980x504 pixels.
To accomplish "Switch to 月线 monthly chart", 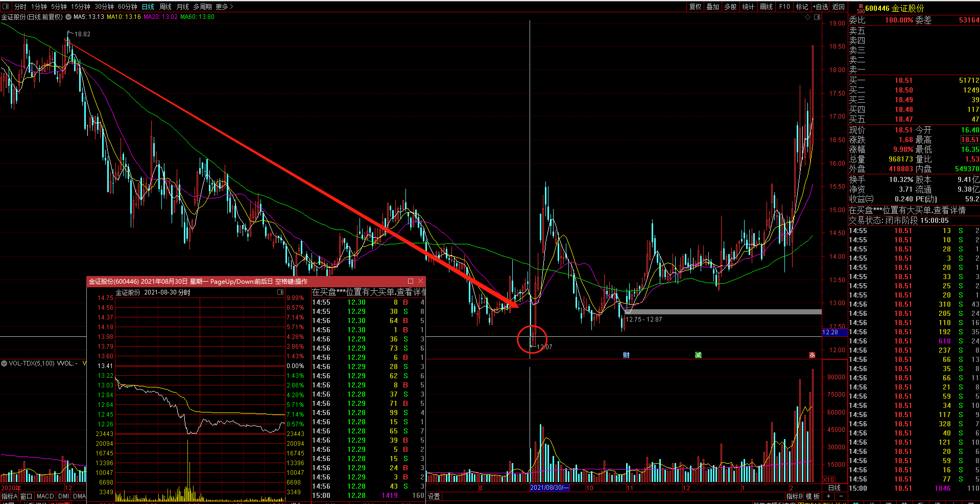I will coord(183,7).
